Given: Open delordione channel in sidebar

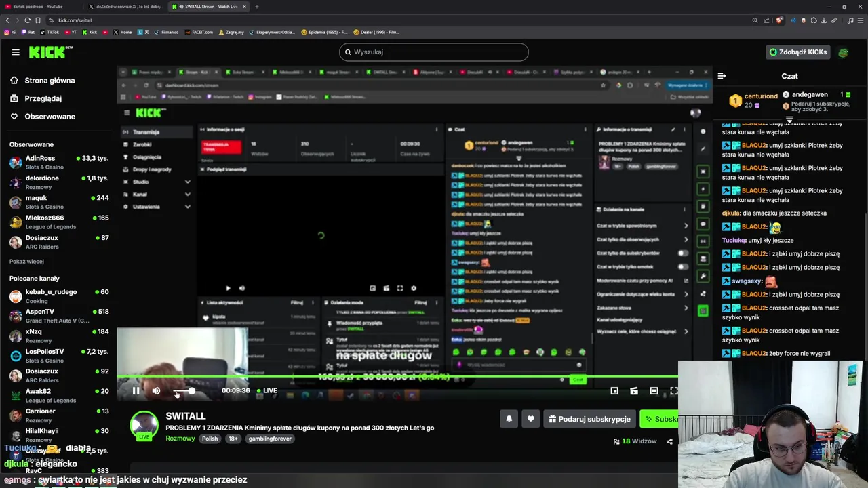Looking at the screenshot, I should (x=59, y=182).
